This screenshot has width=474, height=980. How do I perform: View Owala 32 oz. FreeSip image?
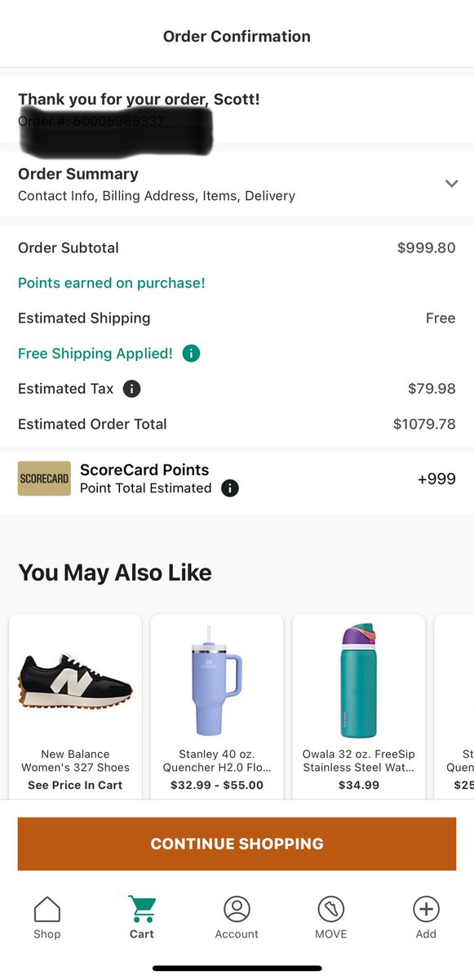tap(359, 680)
